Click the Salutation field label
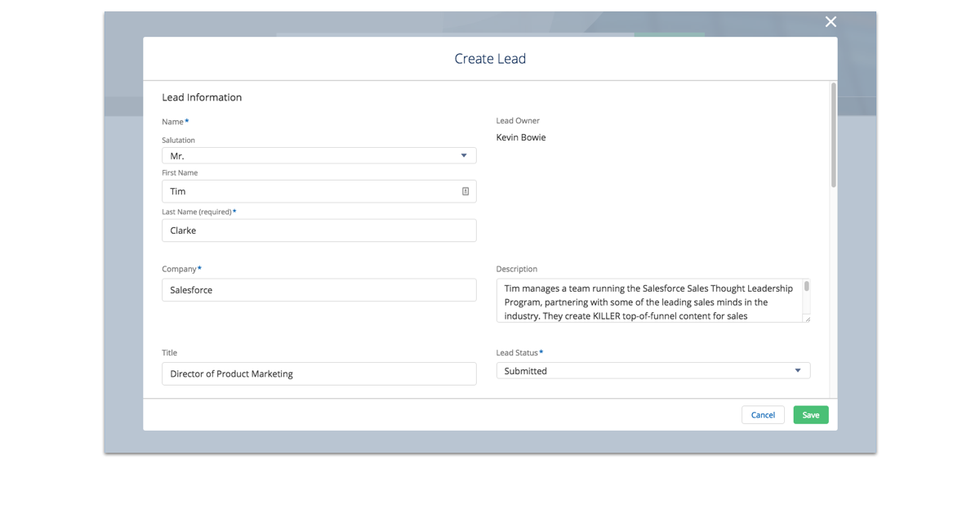The width and height of the screenshot is (980, 523). click(x=178, y=141)
